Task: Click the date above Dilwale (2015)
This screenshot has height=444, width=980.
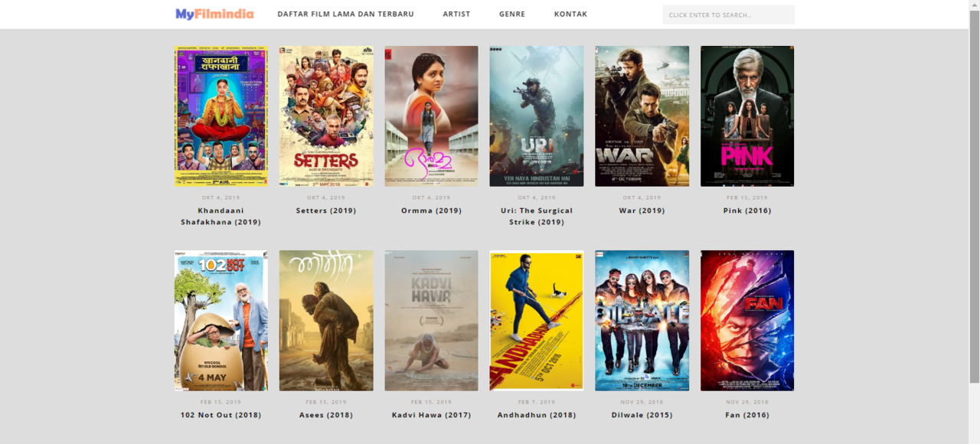Action: pos(642,402)
